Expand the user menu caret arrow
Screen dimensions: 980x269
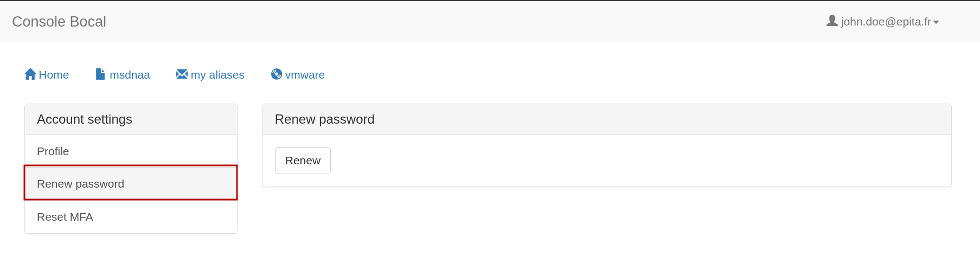(936, 22)
